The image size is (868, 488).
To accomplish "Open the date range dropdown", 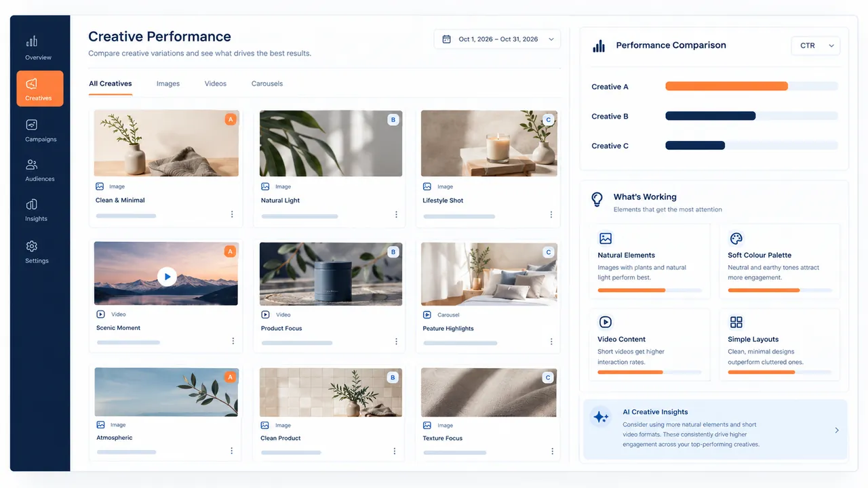I will 497,39.
